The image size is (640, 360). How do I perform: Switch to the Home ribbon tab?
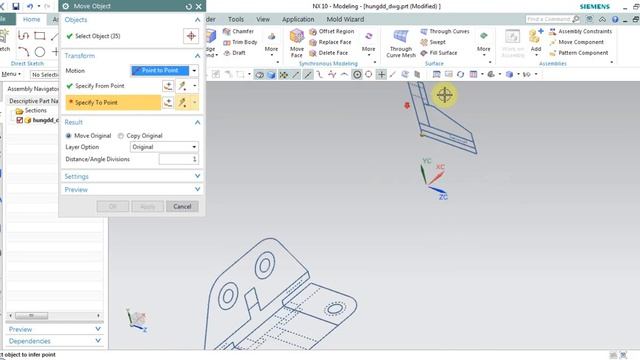pos(31,19)
